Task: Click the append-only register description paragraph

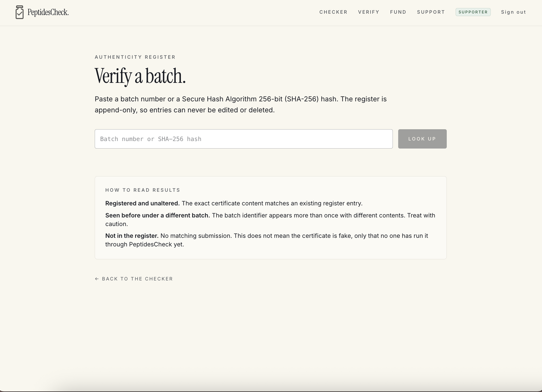Action: pos(241,105)
